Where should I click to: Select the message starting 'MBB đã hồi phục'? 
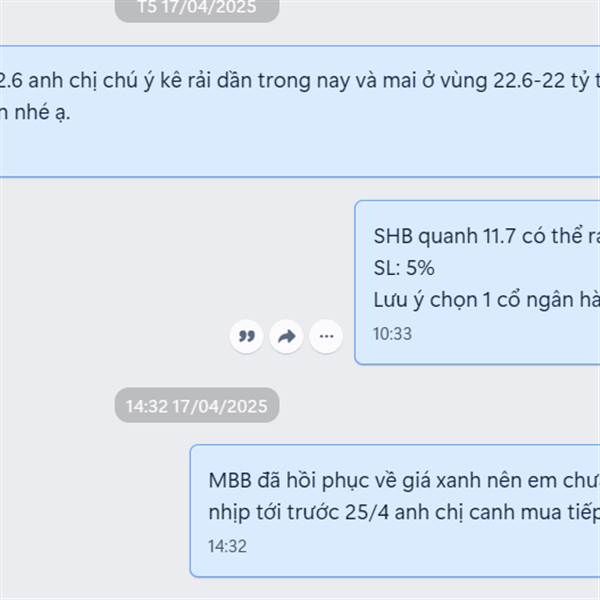click(x=395, y=511)
